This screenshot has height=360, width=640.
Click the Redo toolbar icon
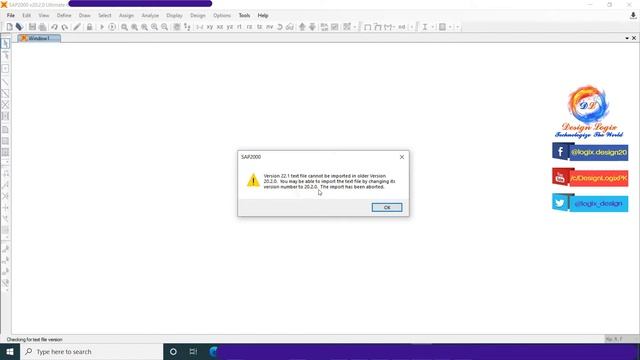tap(64, 27)
